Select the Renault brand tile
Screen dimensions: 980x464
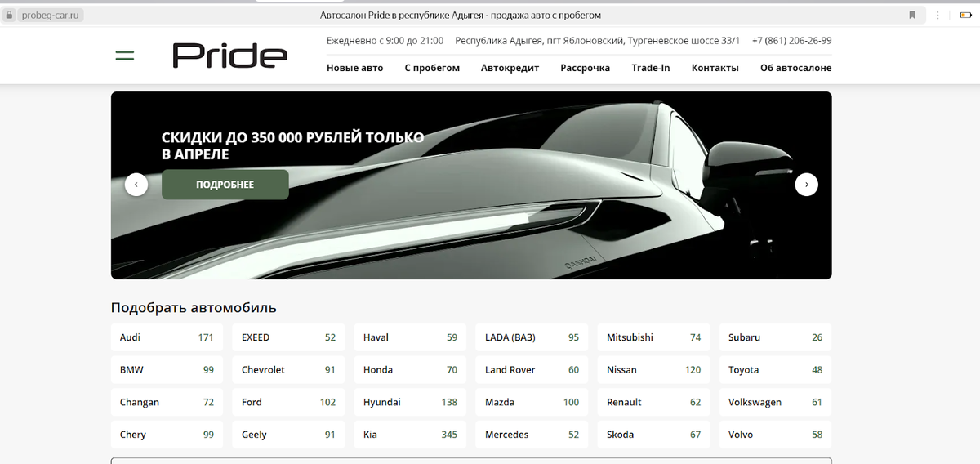pos(653,402)
